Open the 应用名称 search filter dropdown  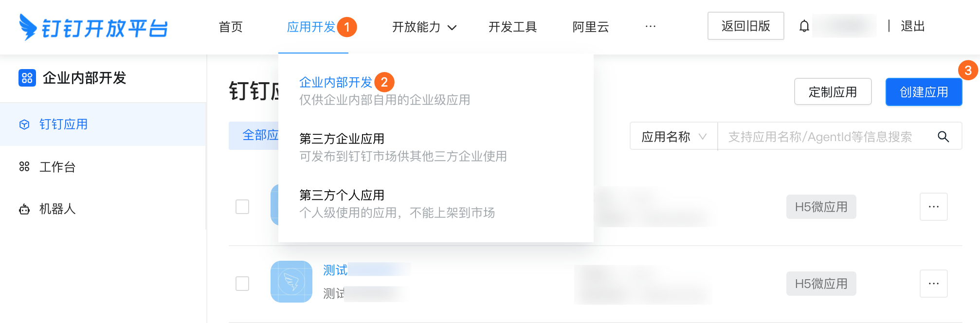[x=673, y=137]
